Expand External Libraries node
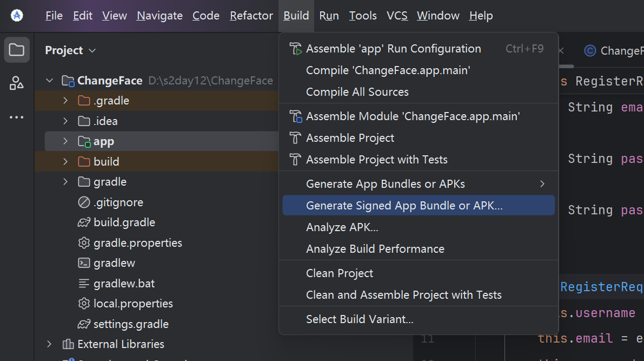 (x=50, y=344)
